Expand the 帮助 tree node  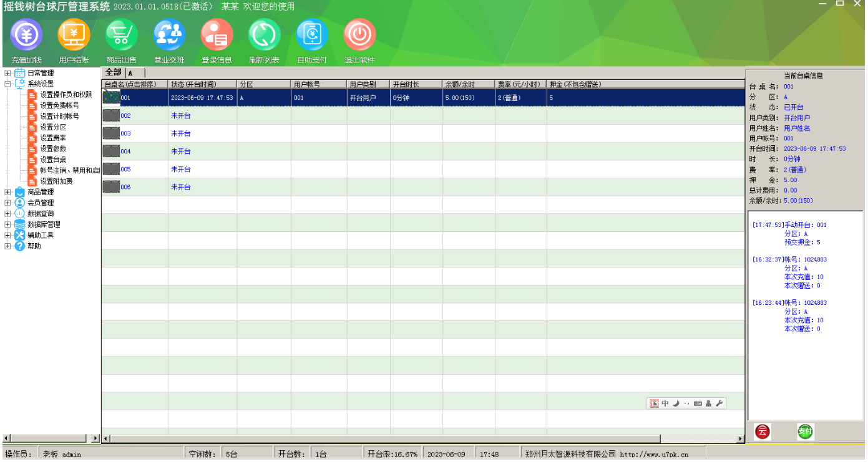tap(7, 246)
